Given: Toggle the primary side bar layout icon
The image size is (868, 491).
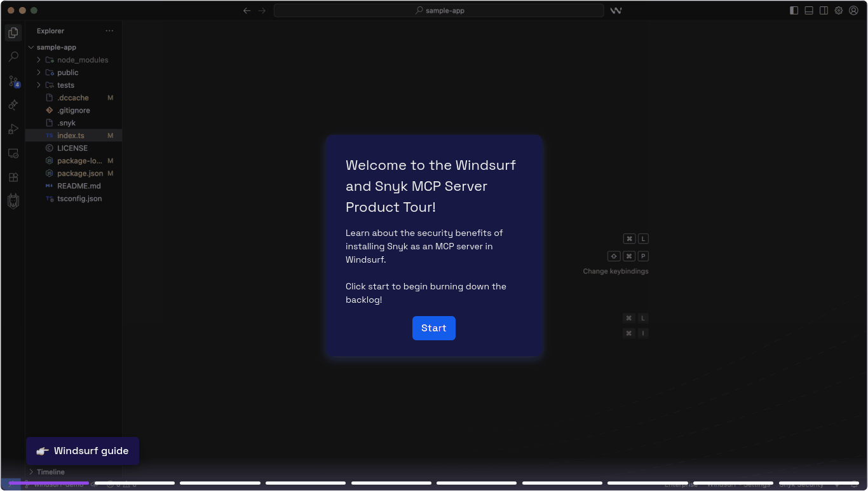Looking at the screenshot, I should (794, 10).
